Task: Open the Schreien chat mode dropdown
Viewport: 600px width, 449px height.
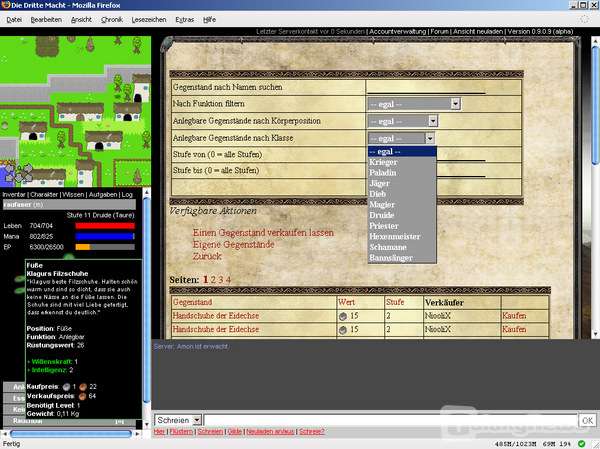Action: point(178,420)
